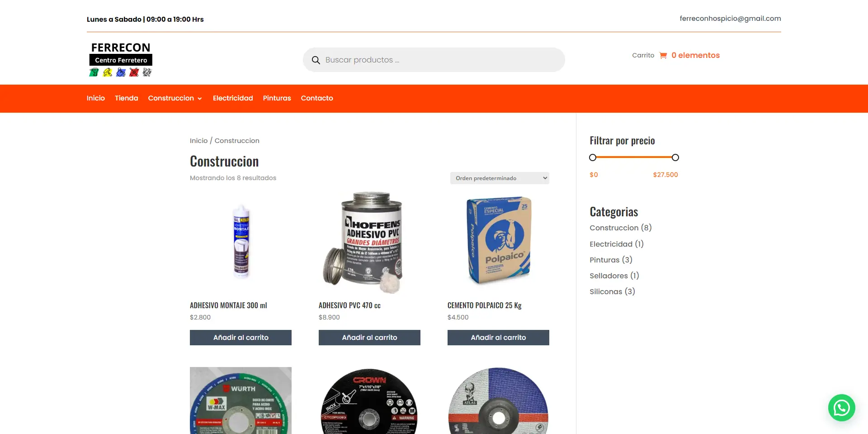
Task: Click the shopping cart icon
Action: click(663, 55)
